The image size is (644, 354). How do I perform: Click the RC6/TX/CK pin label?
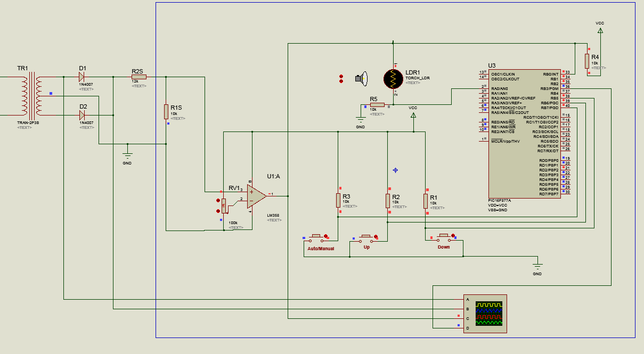548,146
